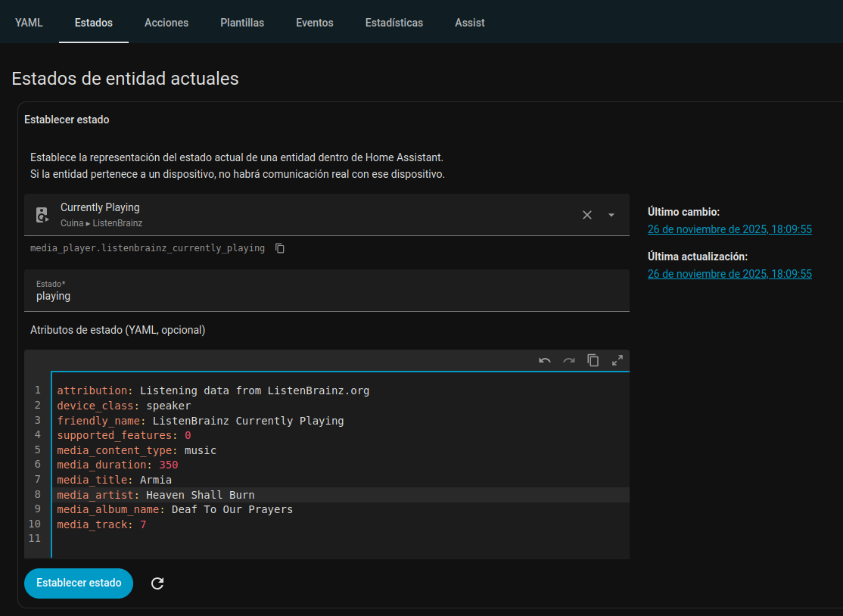Clear the selected Currently Playing entity
Screen dimensions: 843x616
[x=586, y=215]
